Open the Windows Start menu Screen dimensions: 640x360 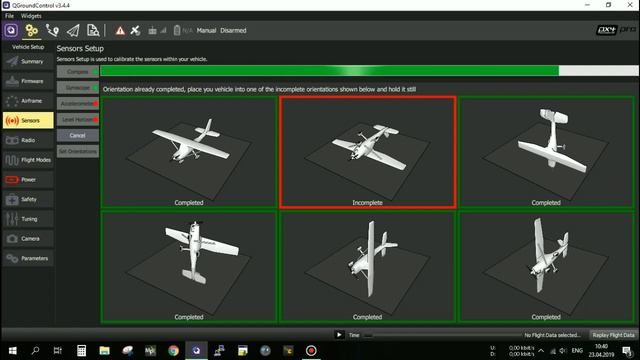[13, 351]
